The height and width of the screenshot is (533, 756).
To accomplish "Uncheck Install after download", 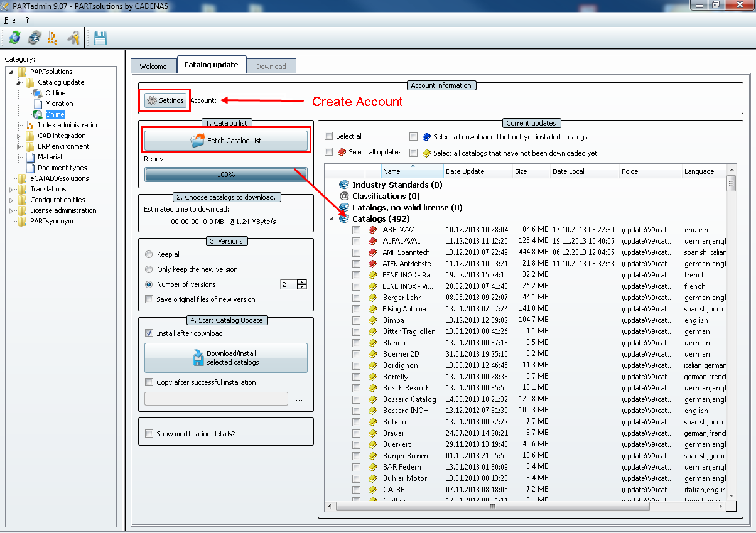I will [149, 333].
